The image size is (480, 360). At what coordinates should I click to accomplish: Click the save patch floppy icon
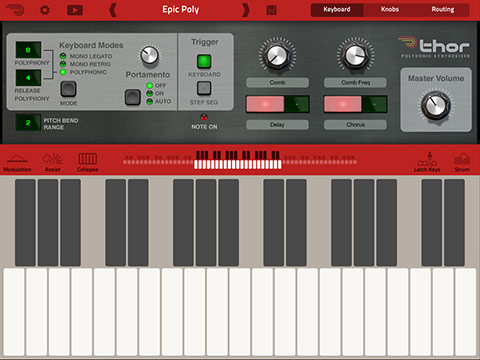pyautogui.click(x=272, y=10)
